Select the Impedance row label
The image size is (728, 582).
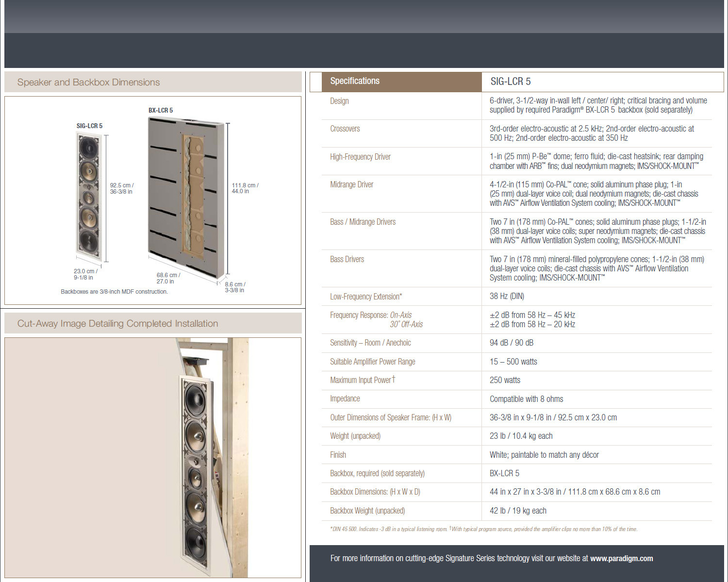(345, 399)
